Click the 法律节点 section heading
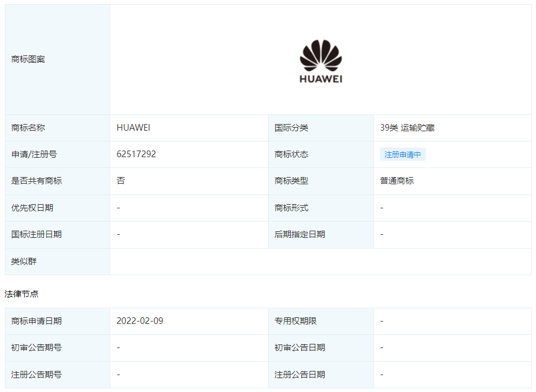Image resolution: width=536 pixels, height=392 pixels. pyautogui.click(x=22, y=294)
